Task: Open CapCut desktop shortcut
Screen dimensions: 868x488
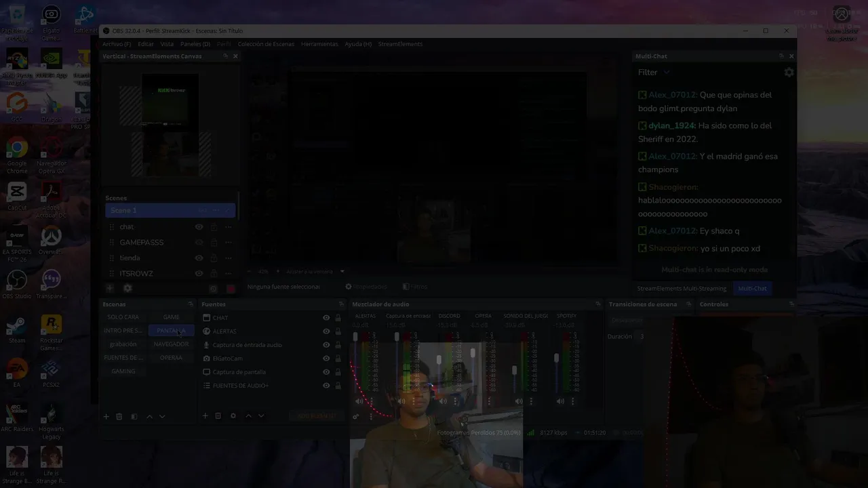Action: 17,199
